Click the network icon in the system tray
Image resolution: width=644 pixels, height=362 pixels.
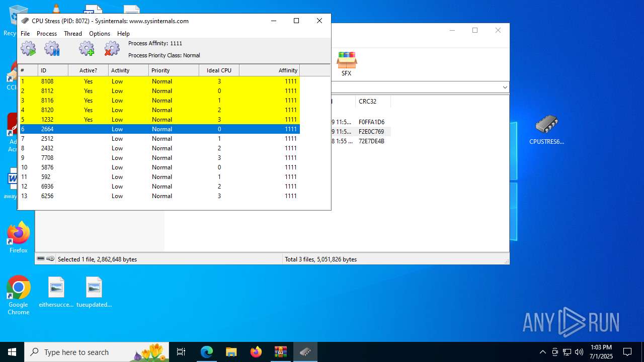tap(567, 352)
